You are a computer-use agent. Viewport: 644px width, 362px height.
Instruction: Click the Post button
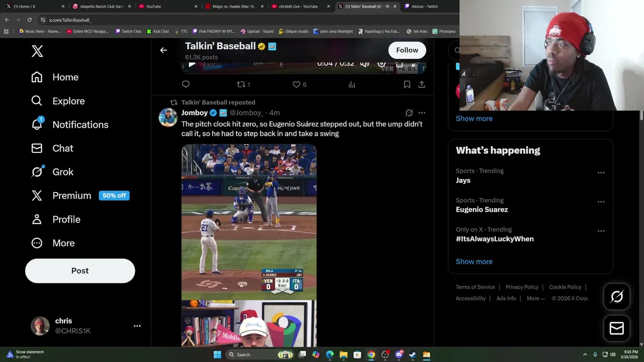click(x=80, y=270)
